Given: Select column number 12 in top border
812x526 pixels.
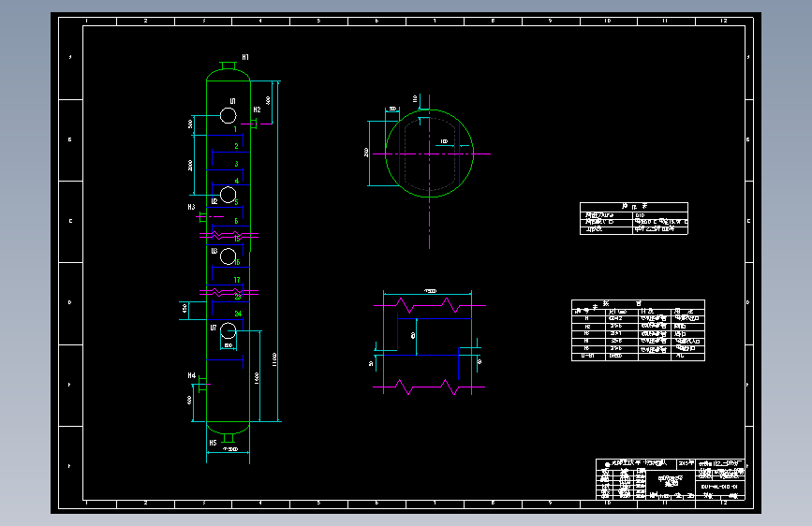Looking at the screenshot, I should click(x=723, y=22).
